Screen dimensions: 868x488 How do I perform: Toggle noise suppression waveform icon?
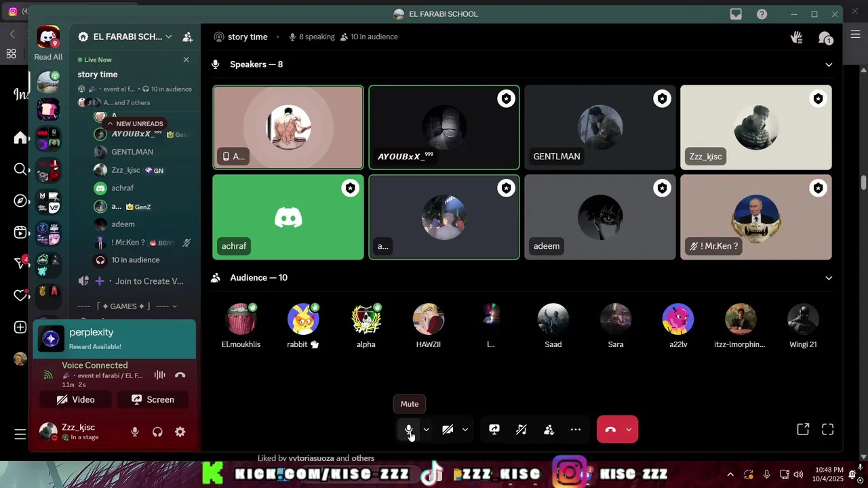159,375
